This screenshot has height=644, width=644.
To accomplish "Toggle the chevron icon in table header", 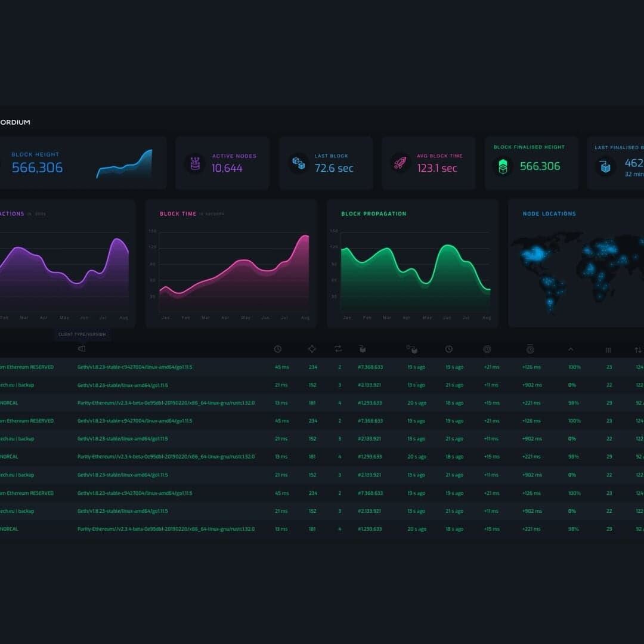I will point(571,350).
